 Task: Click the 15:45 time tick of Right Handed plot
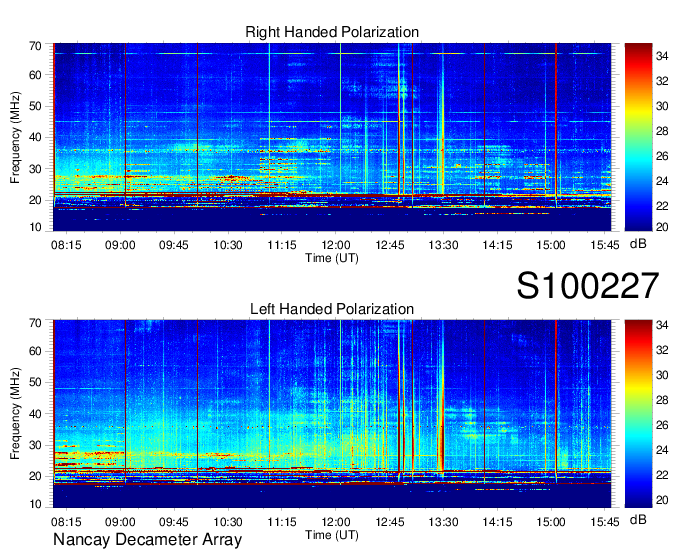605,245
